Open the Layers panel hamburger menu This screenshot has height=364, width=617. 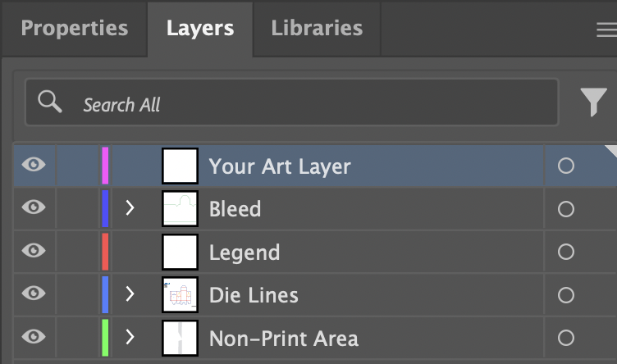tap(606, 30)
